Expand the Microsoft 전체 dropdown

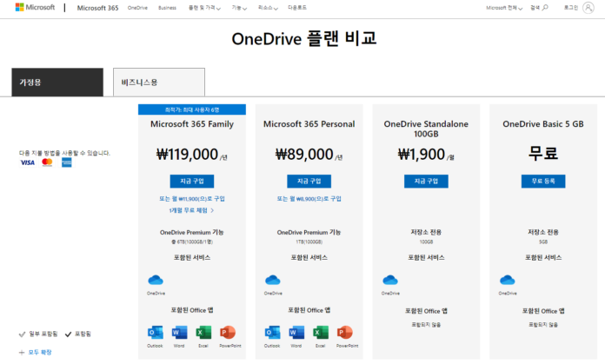504,8
